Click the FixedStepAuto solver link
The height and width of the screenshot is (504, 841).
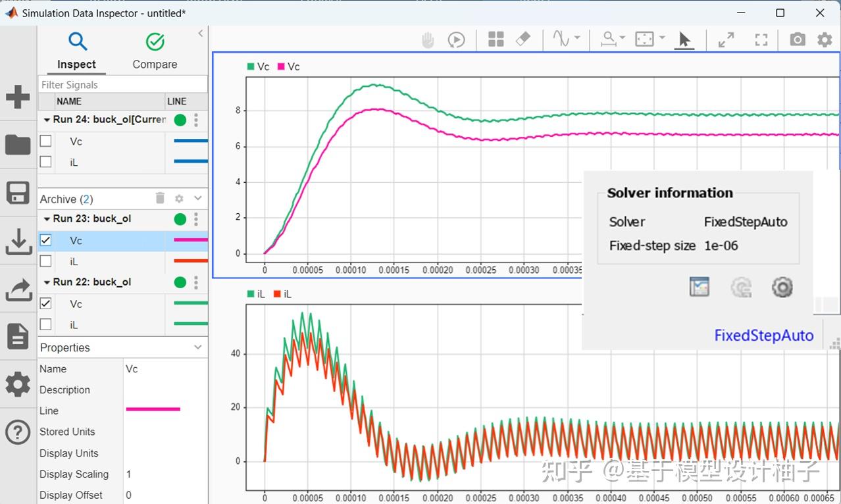pos(764,336)
